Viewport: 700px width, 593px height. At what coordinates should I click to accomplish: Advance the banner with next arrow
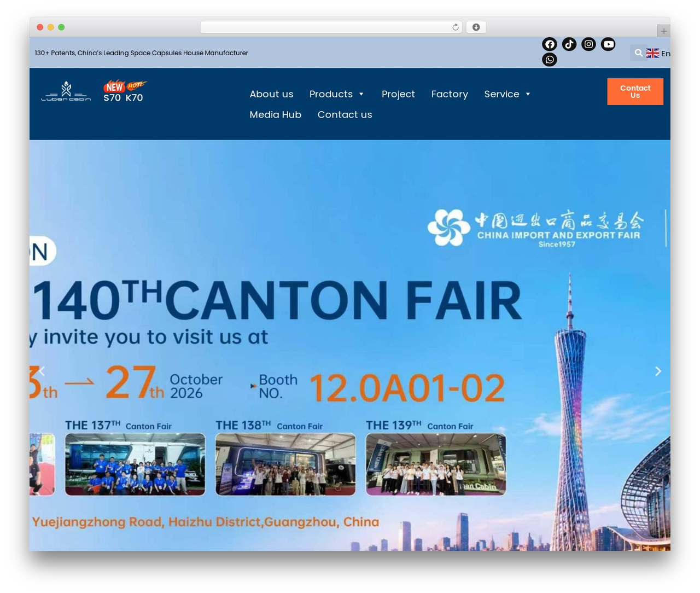[658, 371]
